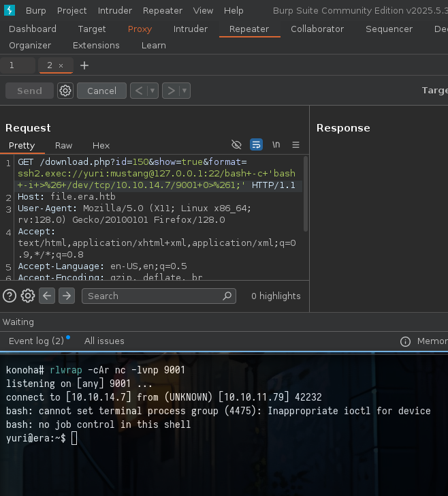Image resolution: width=448 pixels, height=496 pixels.
Task: Switch to the Organizer tab
Action: pos(30,45)
